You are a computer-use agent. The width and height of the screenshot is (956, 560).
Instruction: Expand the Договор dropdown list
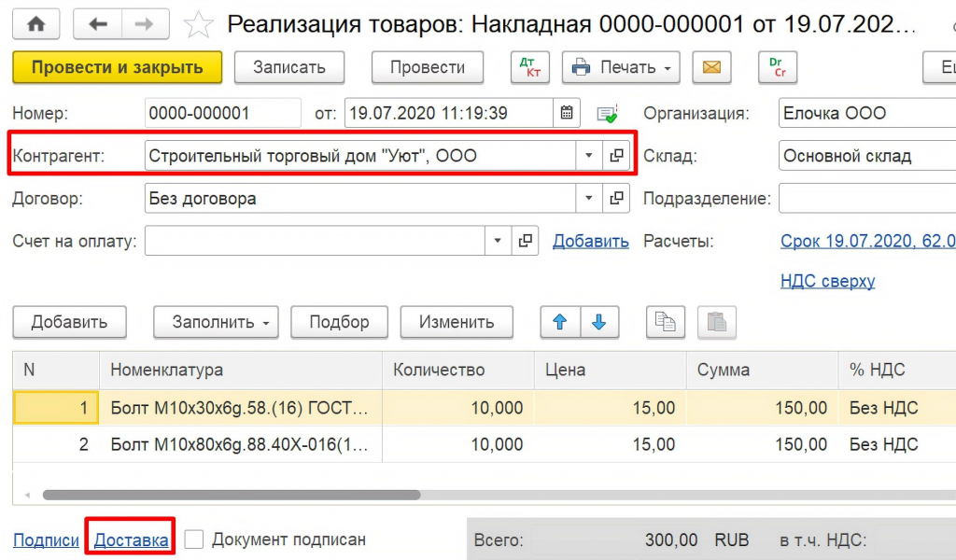click(x=589, y=199)
